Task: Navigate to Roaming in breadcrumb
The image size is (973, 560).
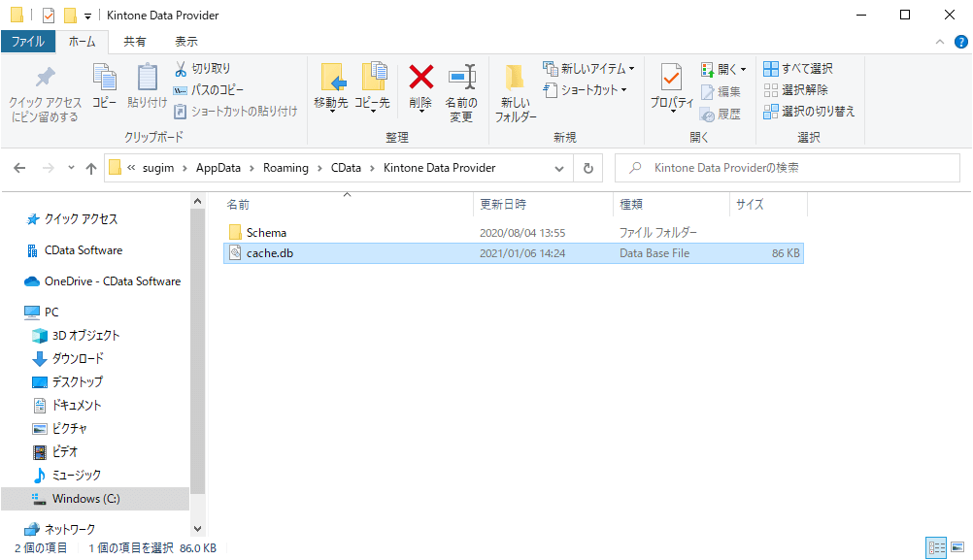Action: (285, 168)
